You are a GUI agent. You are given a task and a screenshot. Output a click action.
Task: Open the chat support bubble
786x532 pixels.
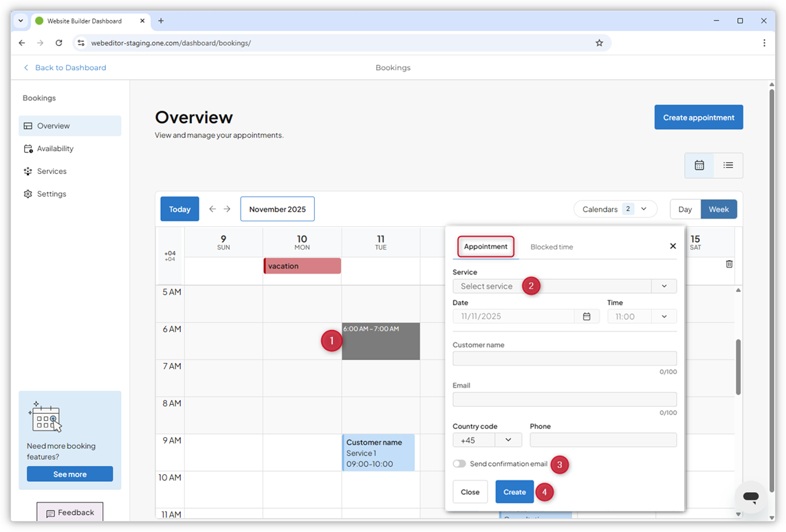(x=750, y=497)
